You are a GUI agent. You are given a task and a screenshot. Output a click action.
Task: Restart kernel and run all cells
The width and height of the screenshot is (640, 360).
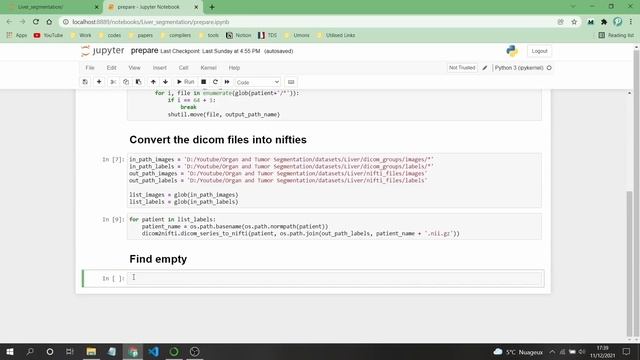pyautogui.click(x=227, y=82)
